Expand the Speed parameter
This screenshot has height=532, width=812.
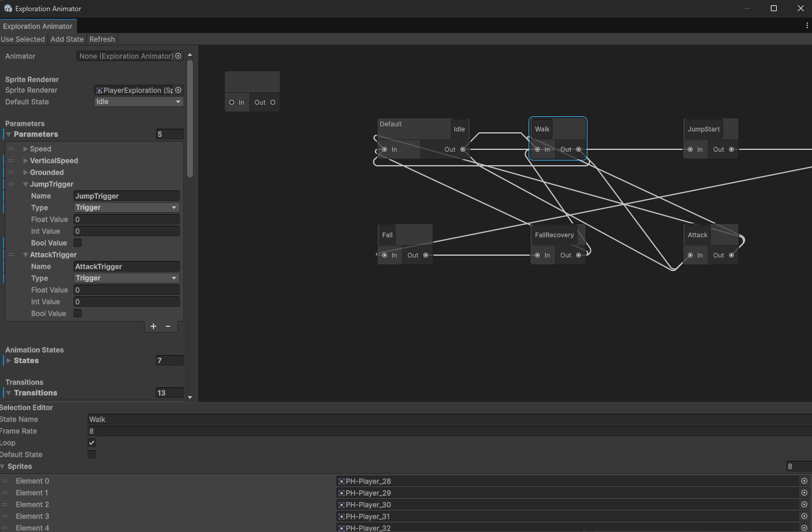25,149
